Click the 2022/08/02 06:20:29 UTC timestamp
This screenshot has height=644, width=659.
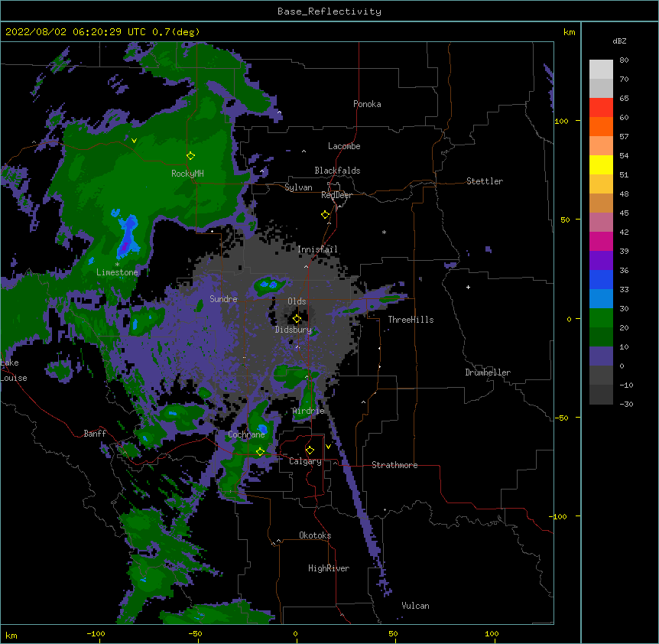click(x=76, y=32)
